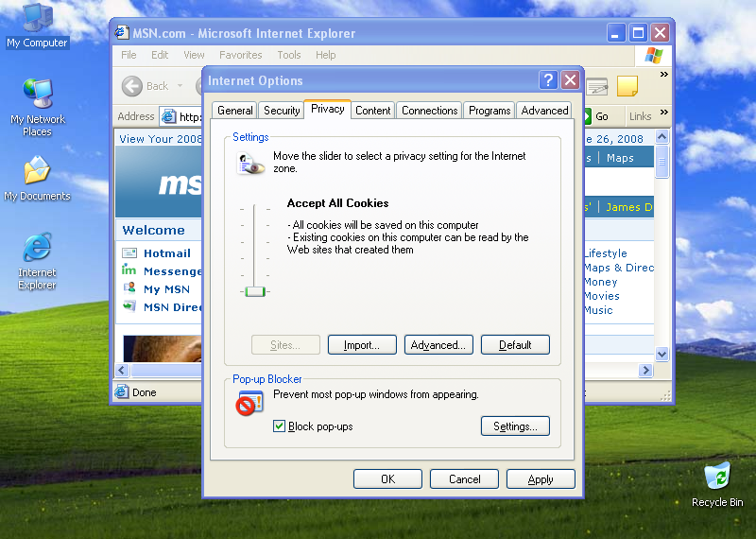756x539 pixels.
Task: Switch to the Content tab
Action: [372, 111]
